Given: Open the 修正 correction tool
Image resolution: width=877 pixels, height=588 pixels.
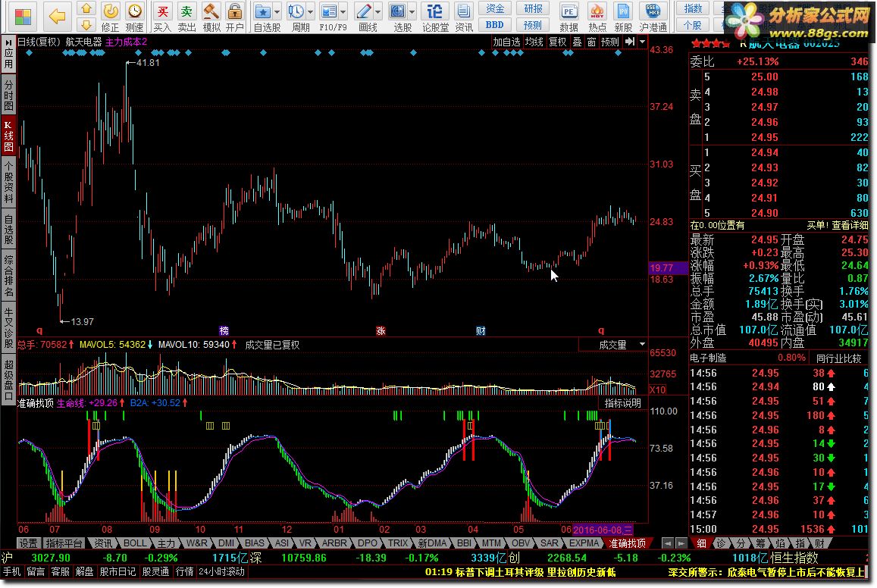Looking at the screenshot, I should click(110, 17).
